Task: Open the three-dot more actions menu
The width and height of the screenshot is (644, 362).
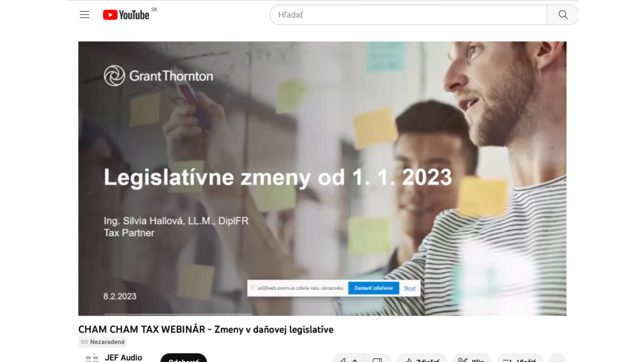Action: [x=557, y=359]
